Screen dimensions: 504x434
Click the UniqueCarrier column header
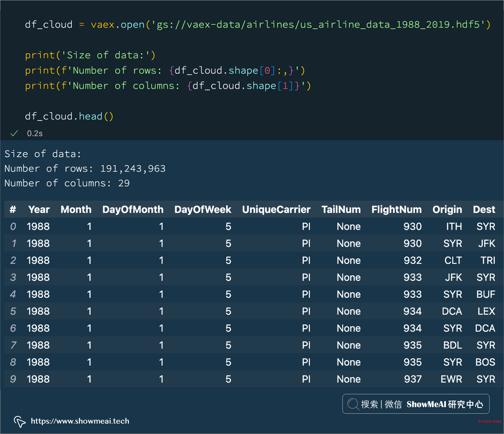coord(276,209)
